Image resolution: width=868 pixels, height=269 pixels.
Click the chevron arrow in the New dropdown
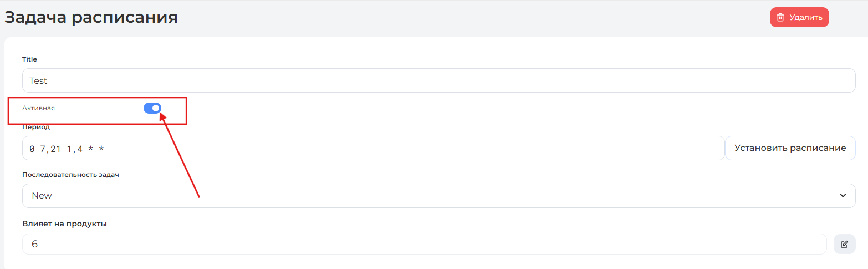[x=843, y=196]
